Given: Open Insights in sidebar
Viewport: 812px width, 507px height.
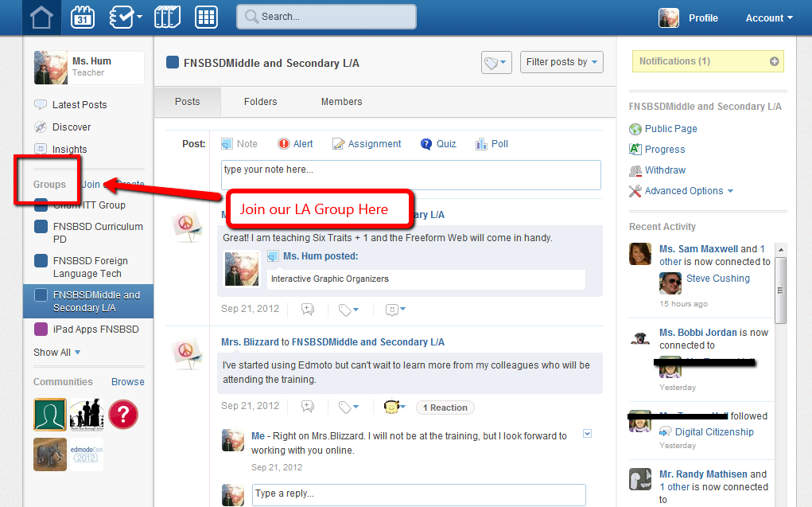Looking at the screenshot, I should pos(60,150).
